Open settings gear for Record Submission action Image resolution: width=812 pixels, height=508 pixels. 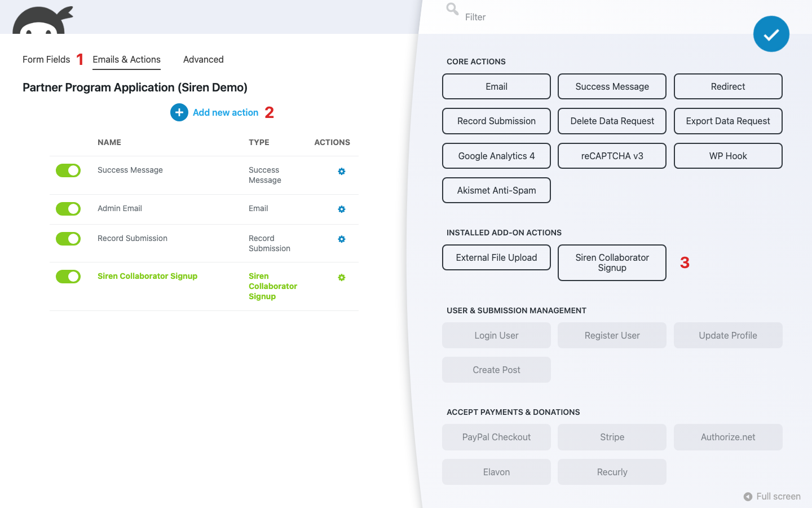[342, 239]
